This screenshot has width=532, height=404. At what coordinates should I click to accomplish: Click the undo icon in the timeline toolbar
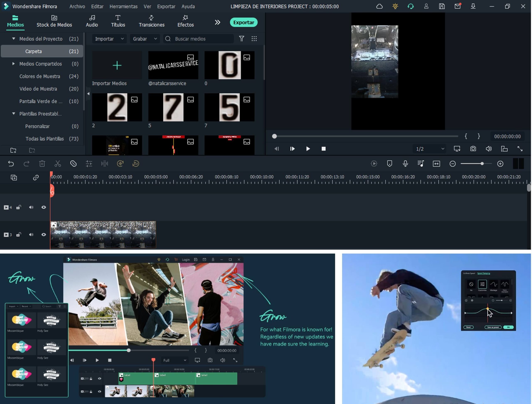pos(11,164)
